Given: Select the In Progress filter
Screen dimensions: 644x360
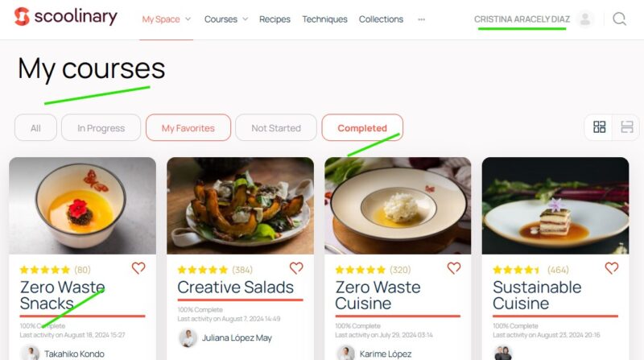Looking at the screenshot, I should pyautogui.click(x=101, y=128).
